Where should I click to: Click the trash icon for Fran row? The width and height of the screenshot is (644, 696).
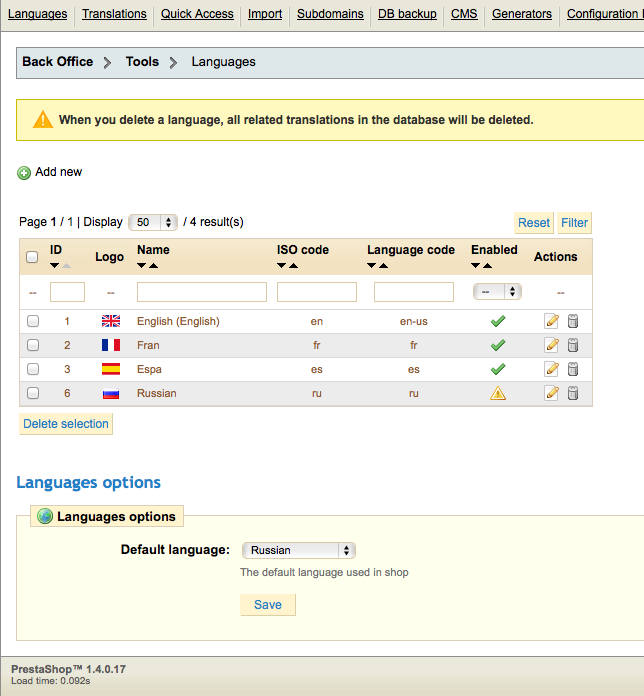click(x=573, y=345)
